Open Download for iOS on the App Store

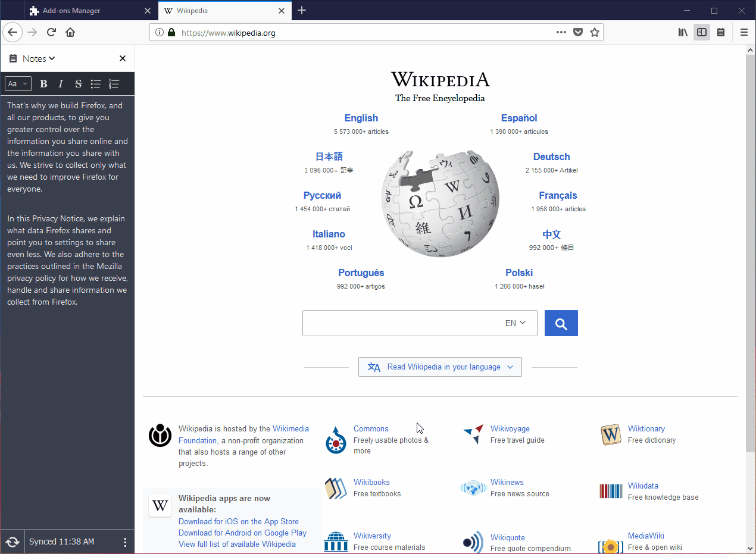(x=239, y=521)
